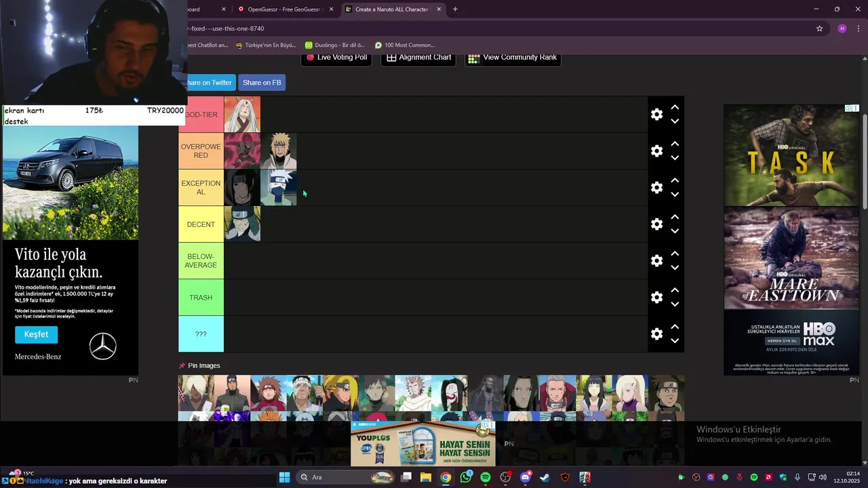Open Chrome profile avatar menu
The image size is (868, 488).
pyautogui.click(x=842, y=28)
